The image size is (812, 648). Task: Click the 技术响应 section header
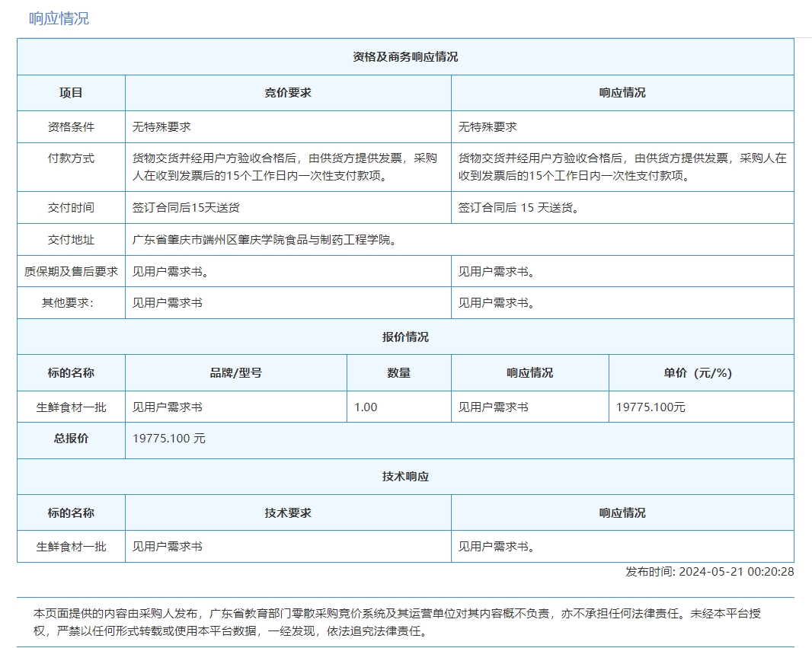[405, 477]
